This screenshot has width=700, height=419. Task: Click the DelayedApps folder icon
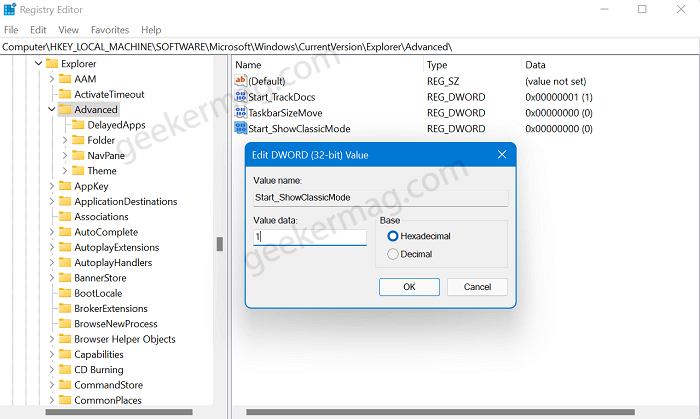click(78, 124)
